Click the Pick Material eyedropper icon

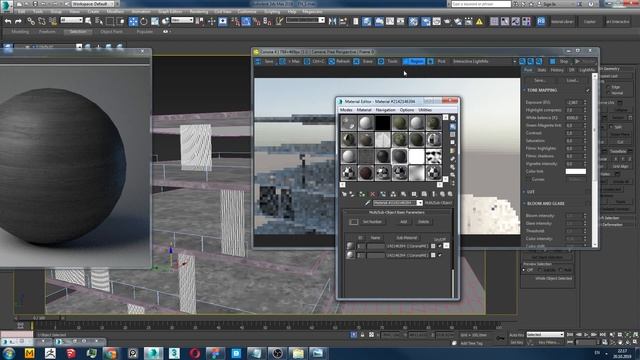pos(367,203)
